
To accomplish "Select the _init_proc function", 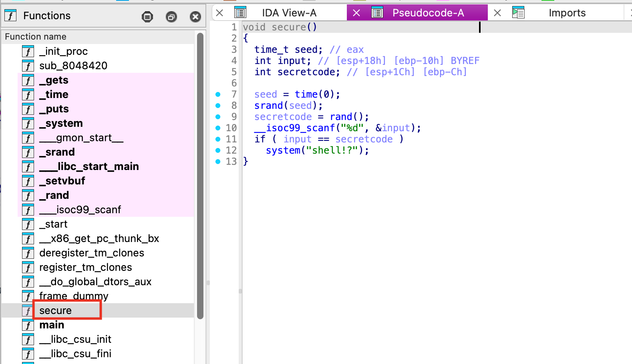I will pos(63,51).
